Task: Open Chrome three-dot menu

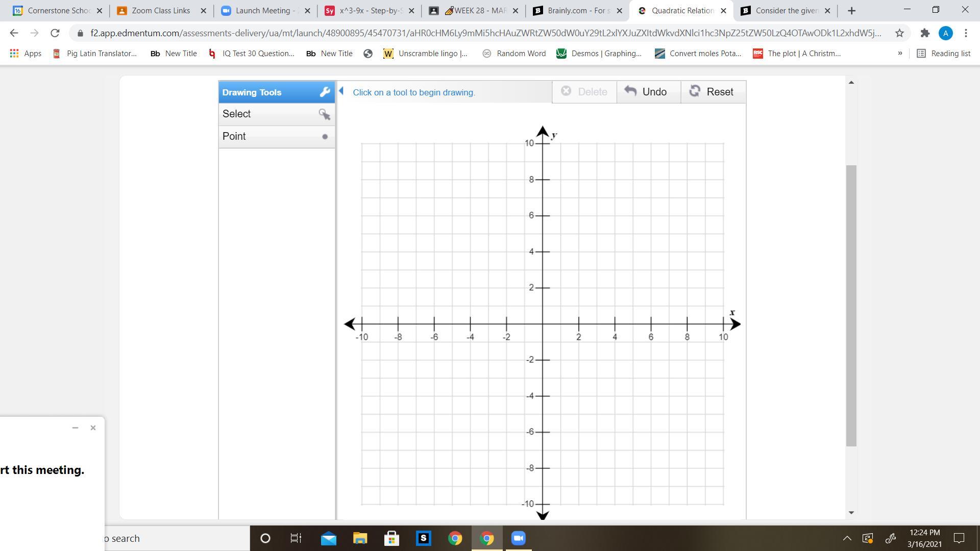Action: coord(966,33)
